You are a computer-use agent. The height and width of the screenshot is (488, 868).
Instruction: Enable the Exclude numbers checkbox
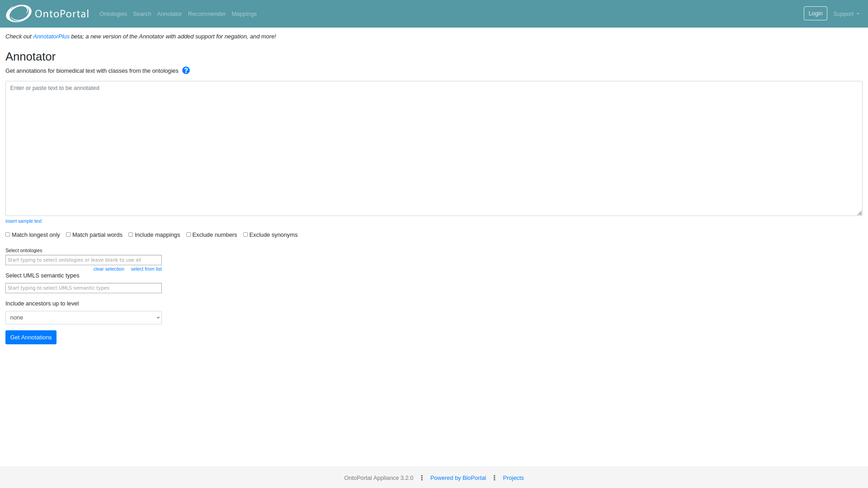pos(189,234)
